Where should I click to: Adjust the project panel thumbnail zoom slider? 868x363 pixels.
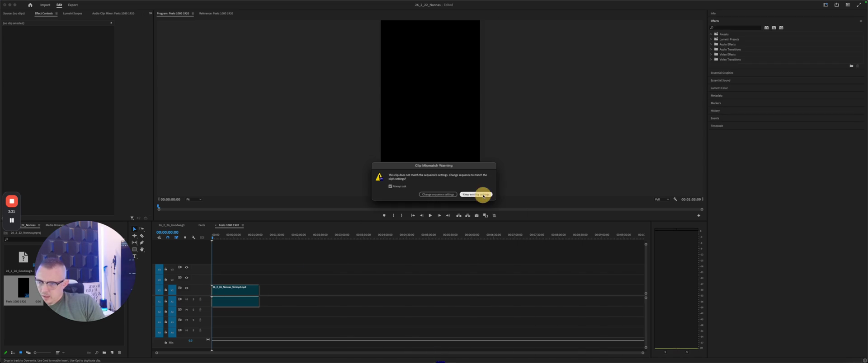[x=42, y=353]
